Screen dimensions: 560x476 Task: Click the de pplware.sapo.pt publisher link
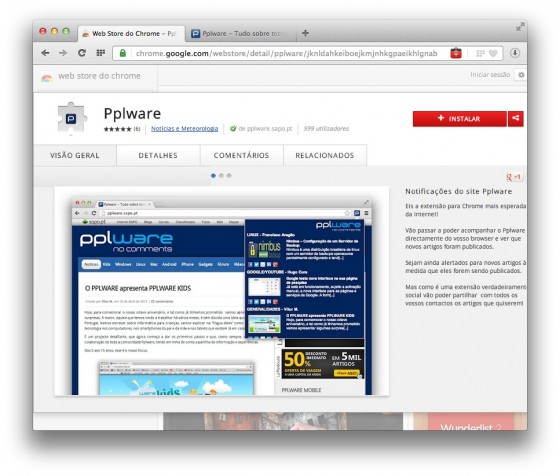pos(265,129)
